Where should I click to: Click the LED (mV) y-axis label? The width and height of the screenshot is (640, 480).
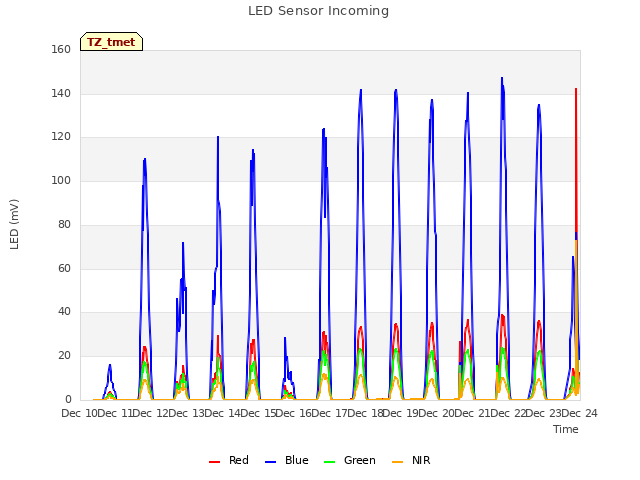coord(14,224)
